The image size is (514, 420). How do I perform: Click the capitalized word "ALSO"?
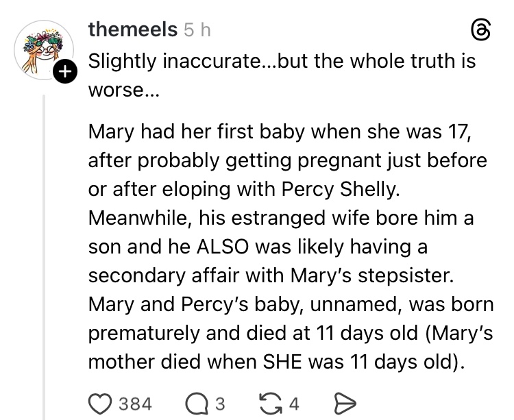pos(221,246)
